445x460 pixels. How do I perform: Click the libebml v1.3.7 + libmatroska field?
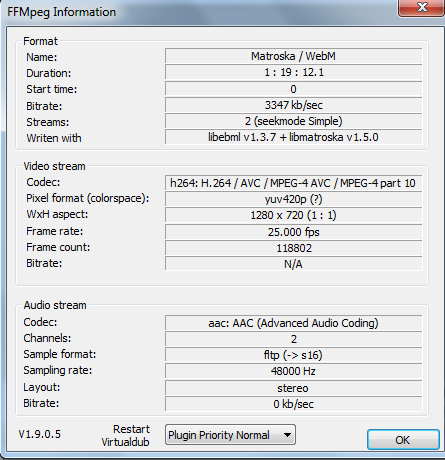pyautogui.click(x=293, y=137)
